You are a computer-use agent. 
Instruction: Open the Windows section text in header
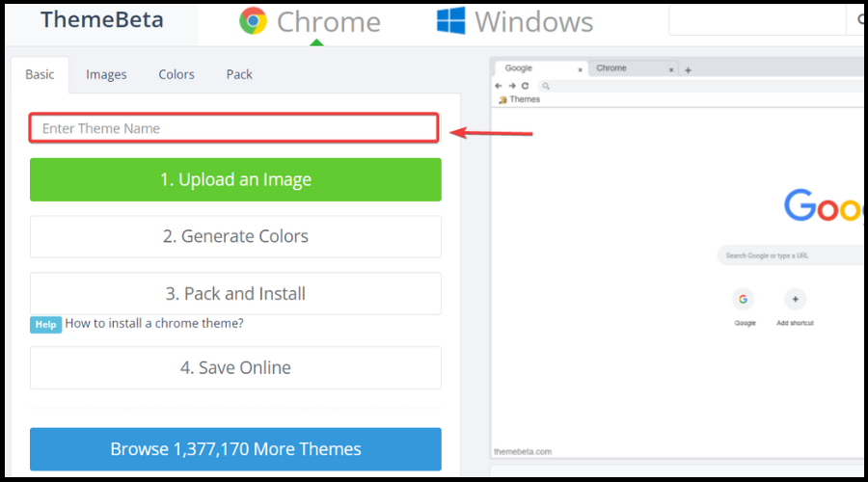(x=533, y=22)
